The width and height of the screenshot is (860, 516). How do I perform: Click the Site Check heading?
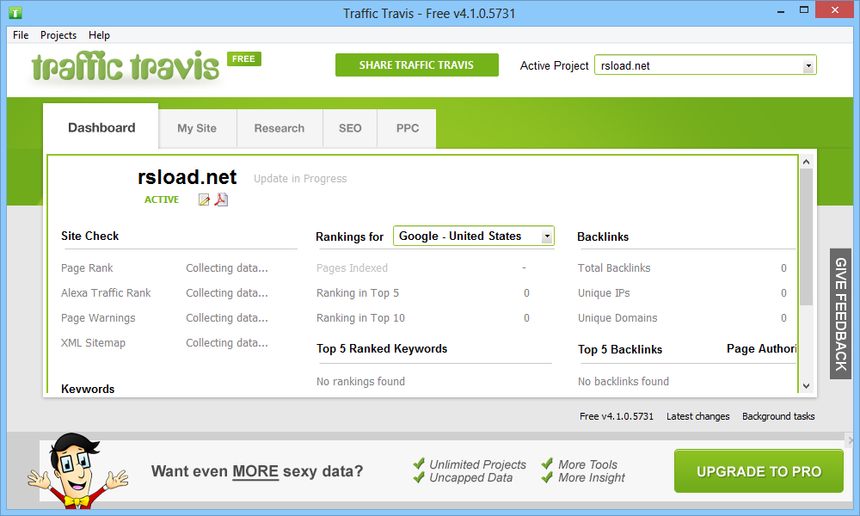(x=90, y=236)
